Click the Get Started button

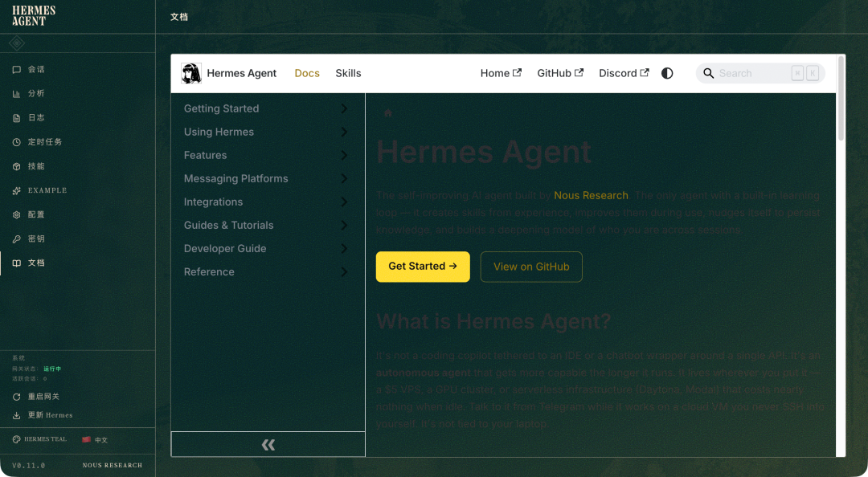tap(423, 267)
